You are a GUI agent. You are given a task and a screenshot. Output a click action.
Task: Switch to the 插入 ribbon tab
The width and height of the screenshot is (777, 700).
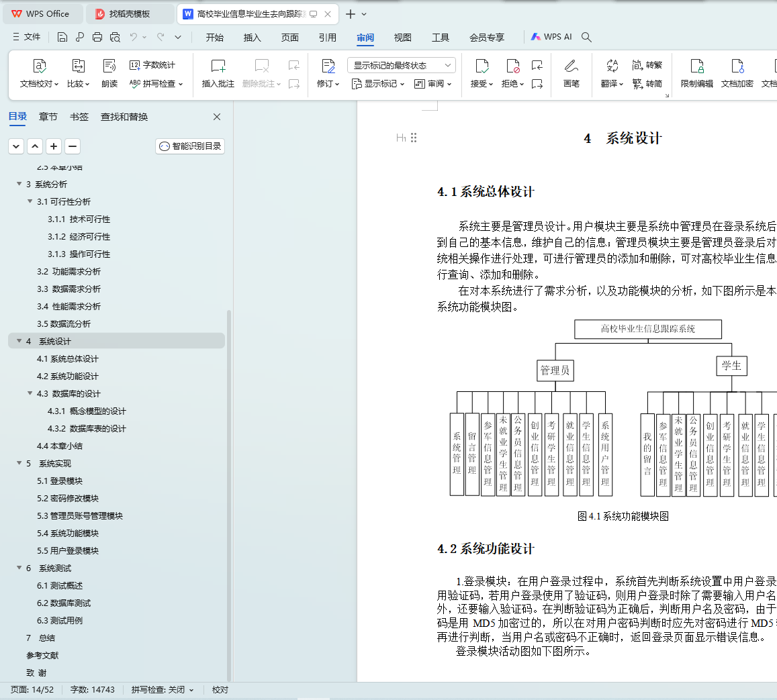tap(253, 38)
